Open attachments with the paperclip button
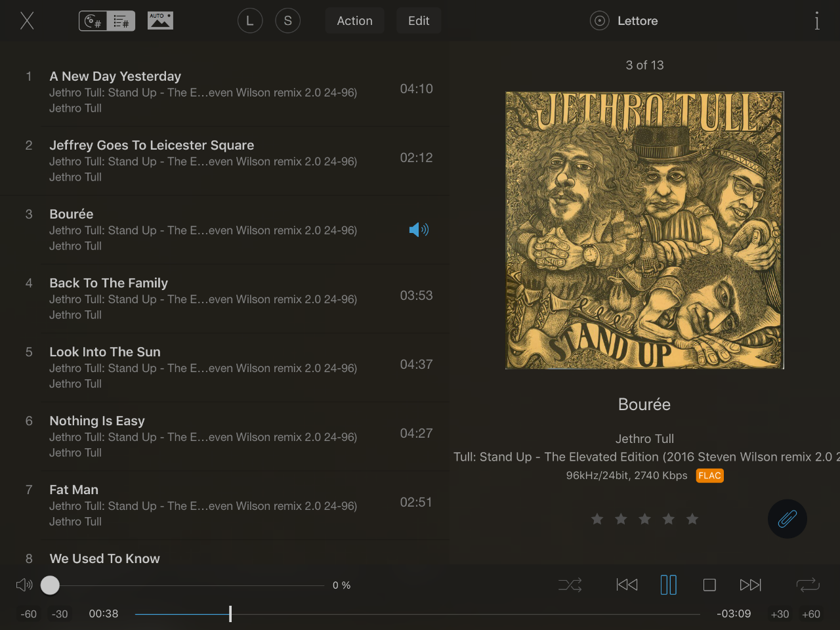Viewport: 840px width, 630px height. click(x=787, y=519)
